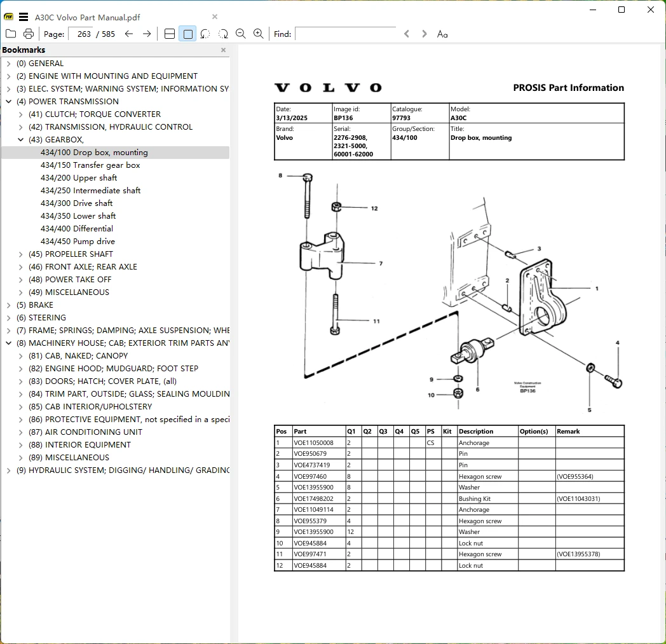Expand the (5) BRAKE bookmark
Image resolution: width=666 pixels, height=644 pixels.
pyautogui.click(x=8, y=305)
